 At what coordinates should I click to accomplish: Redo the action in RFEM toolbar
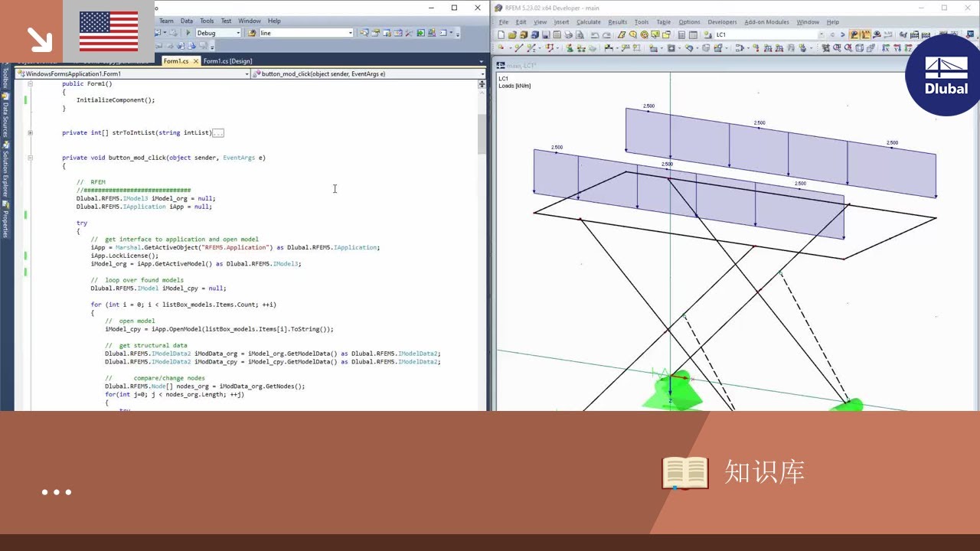tap(606, 34)
